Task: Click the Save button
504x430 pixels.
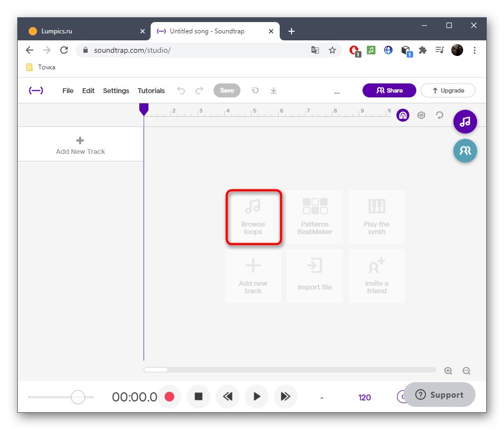Action: (227, 90)
